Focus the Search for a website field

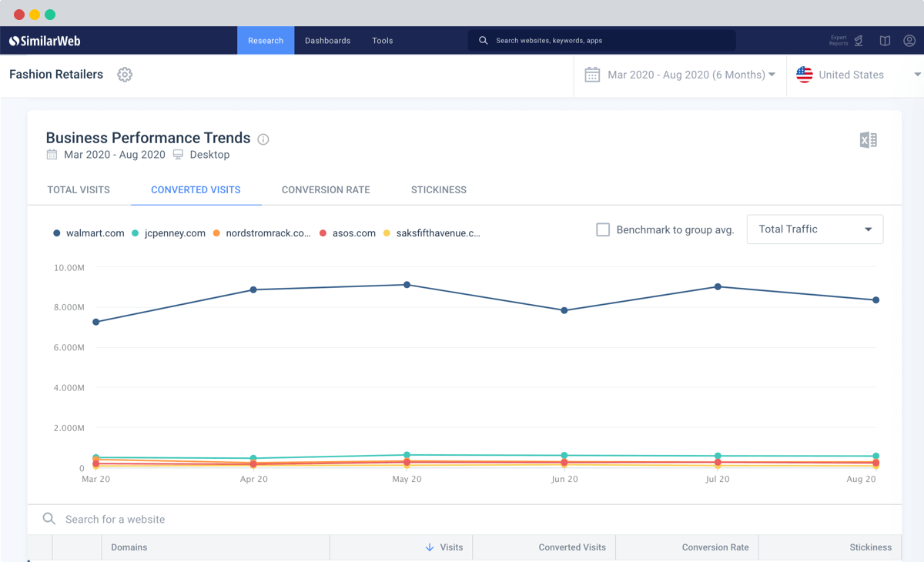pyautogui.click(x=464, y=520)
